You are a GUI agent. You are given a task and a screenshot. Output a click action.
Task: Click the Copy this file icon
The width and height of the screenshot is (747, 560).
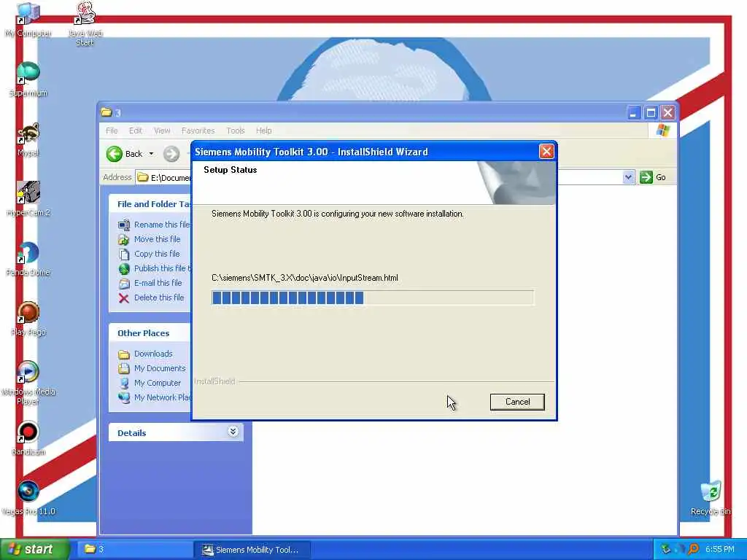point(124,254)
